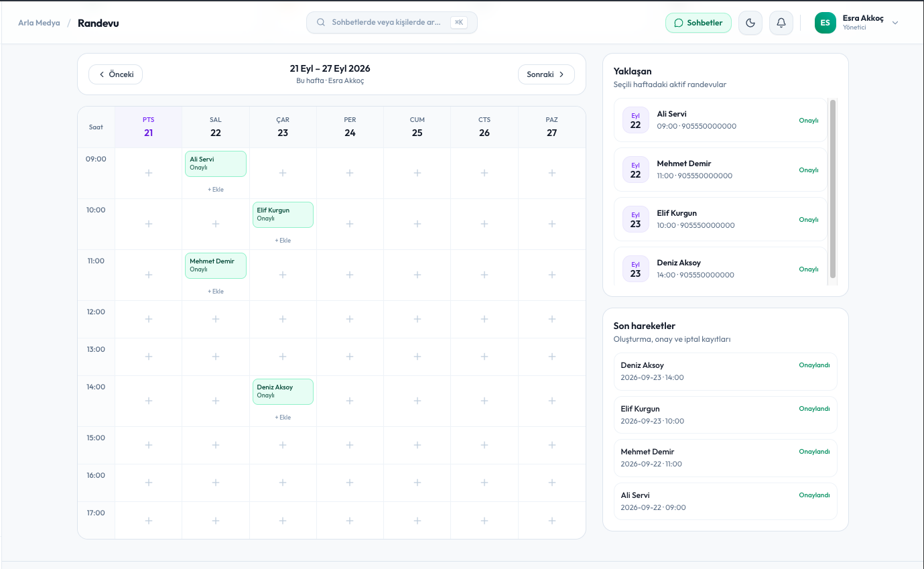This screenshot has width=924, height=569.
Task: Add appointment on Saturday 26 at 14:00
Action: point(484,401)
